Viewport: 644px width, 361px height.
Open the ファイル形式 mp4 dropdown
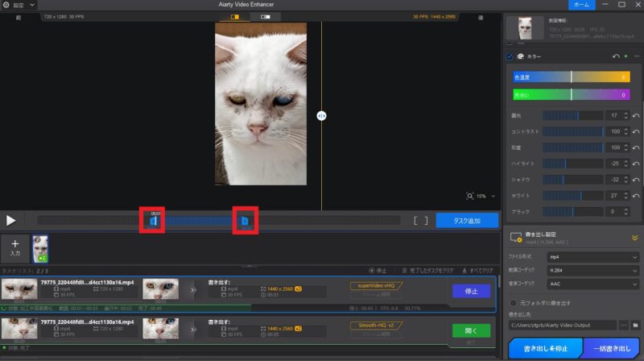point(592,256)
